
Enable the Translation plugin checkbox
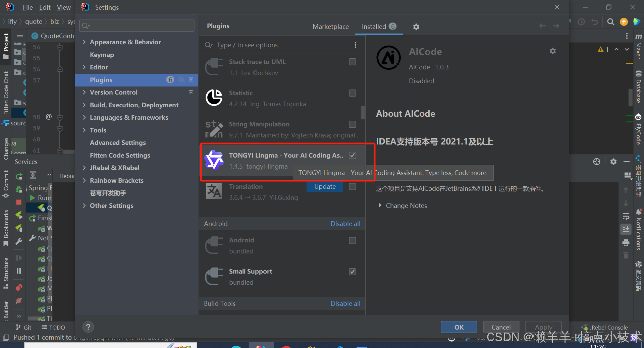[353, 186]
